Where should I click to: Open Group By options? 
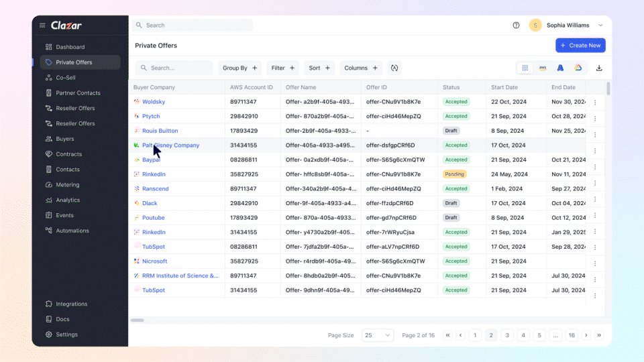coord(240,68)
